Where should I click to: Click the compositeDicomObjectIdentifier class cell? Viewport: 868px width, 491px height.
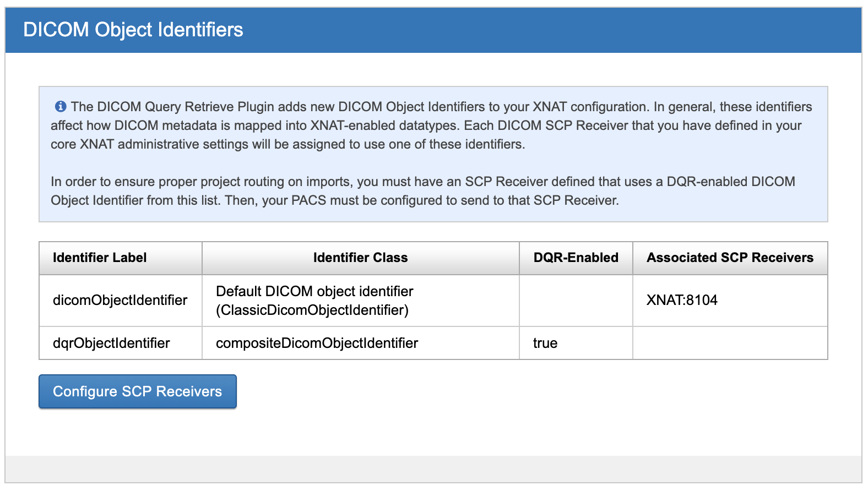pyautogui.click(x=317, y=343)
